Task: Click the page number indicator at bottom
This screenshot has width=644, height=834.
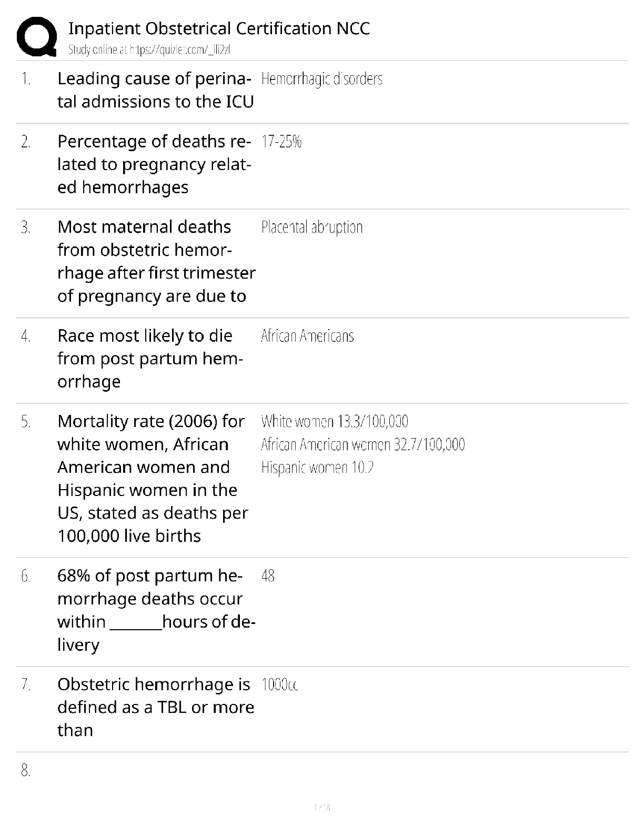Action: 321,807
